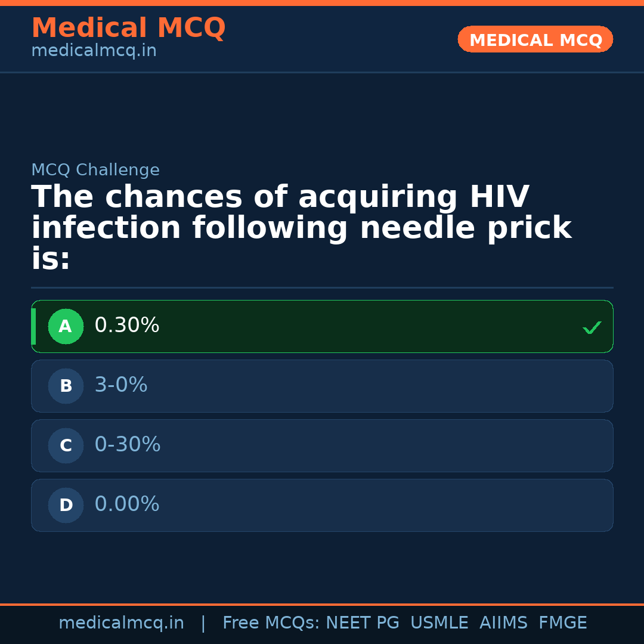Select the 0.30% answer text

pyautogui.click(x=127, y=326)
